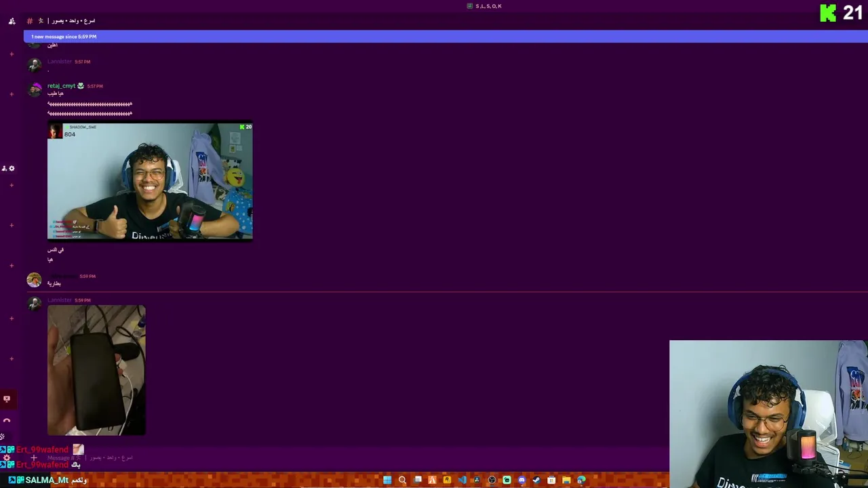Click the members icon at top left
The width and height of the screenshot is (868, 488).
pyautogui.click(x=12, y=21)
